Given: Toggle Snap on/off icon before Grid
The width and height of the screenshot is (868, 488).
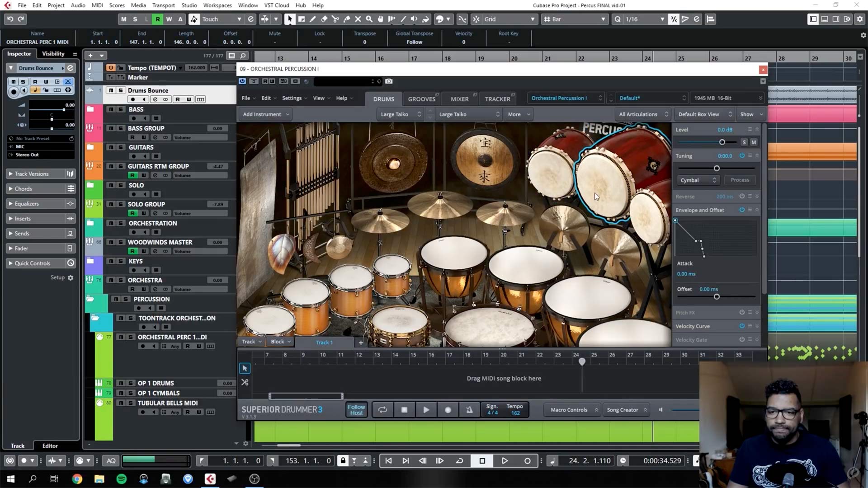Looking at the screenshot, I should [x=476, y=19].
